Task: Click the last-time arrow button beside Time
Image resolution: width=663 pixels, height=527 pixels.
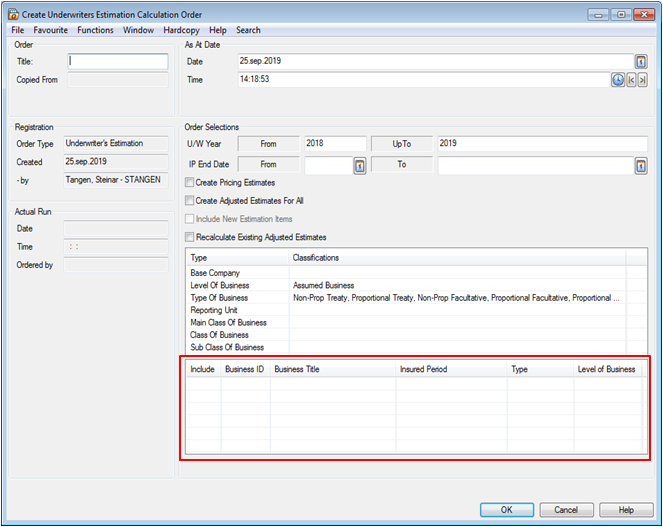Action: (642, 80)
